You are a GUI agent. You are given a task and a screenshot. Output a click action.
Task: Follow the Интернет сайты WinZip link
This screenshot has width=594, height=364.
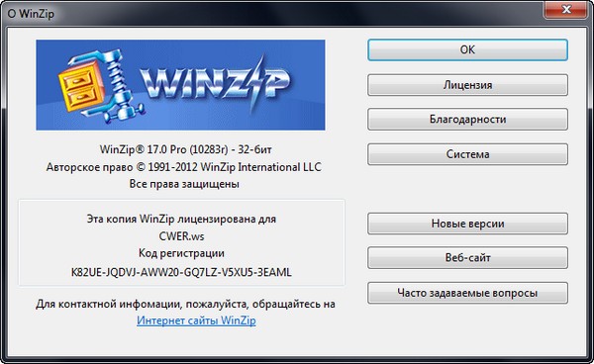pos(196,320)
